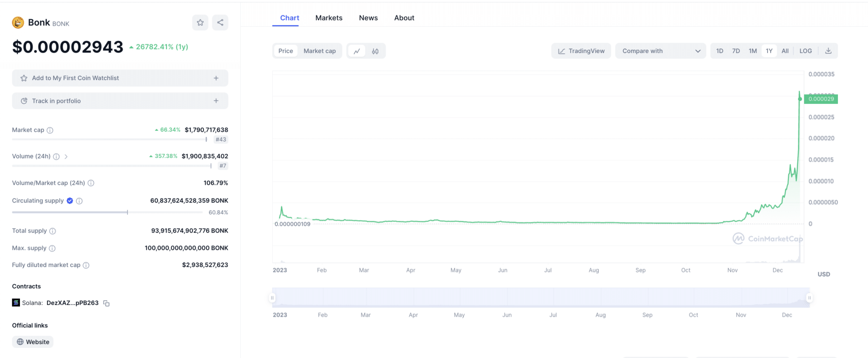868x358 pixels.
Task: Visit the official Website link
Action: click(x=33, y=342)
